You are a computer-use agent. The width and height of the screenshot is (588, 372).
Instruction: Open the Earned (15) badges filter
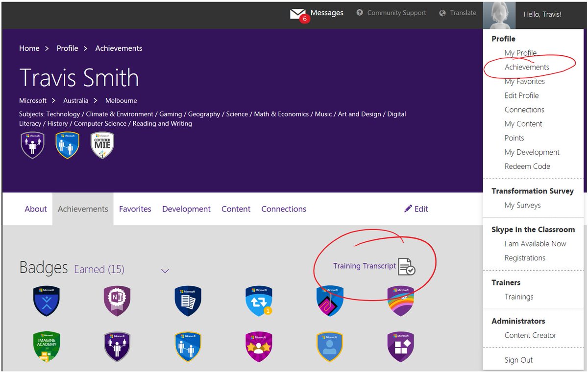[99, 269]
